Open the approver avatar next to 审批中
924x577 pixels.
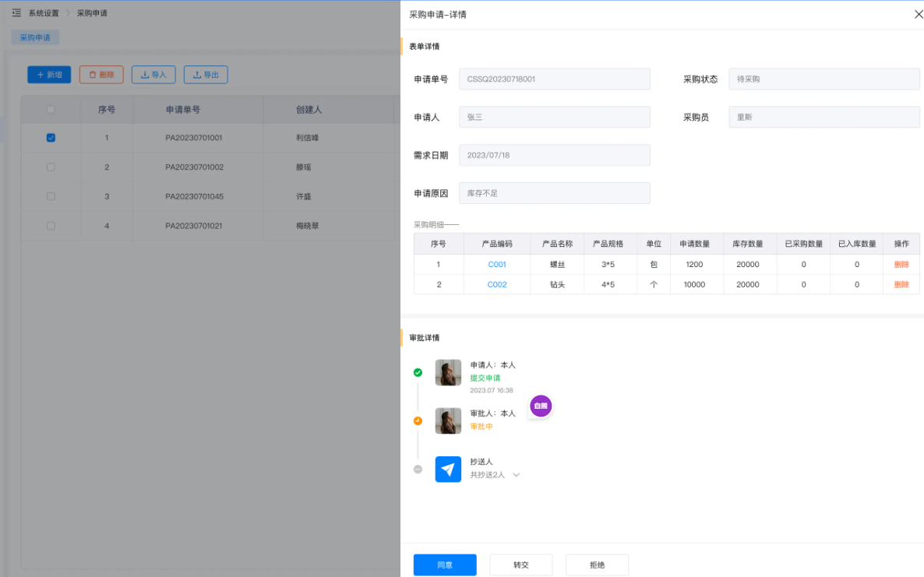448,420
